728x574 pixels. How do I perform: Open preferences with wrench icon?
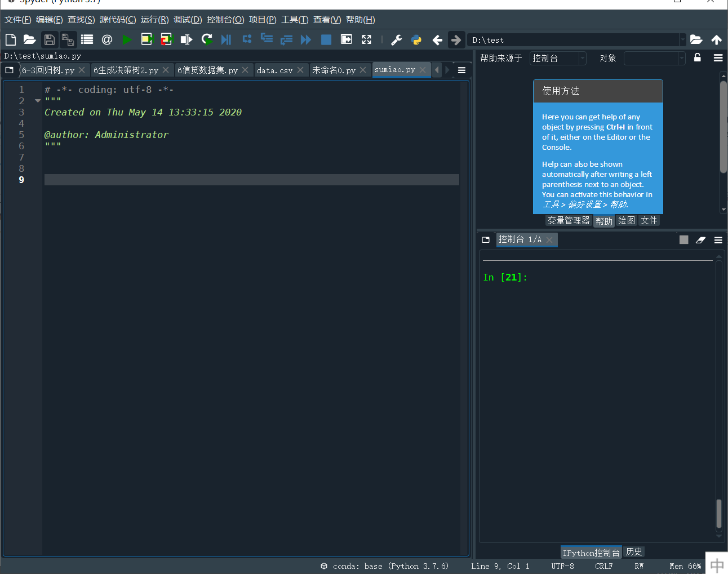click(x=397, y=39)
